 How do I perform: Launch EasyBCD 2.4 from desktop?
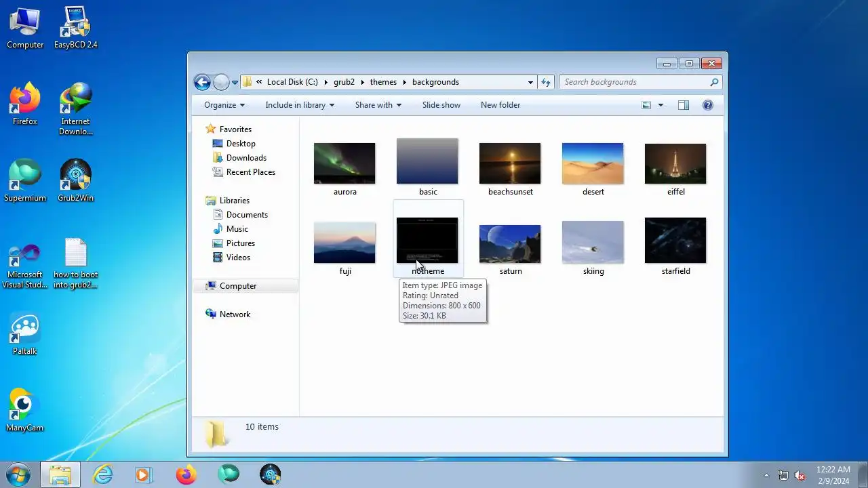75,28
